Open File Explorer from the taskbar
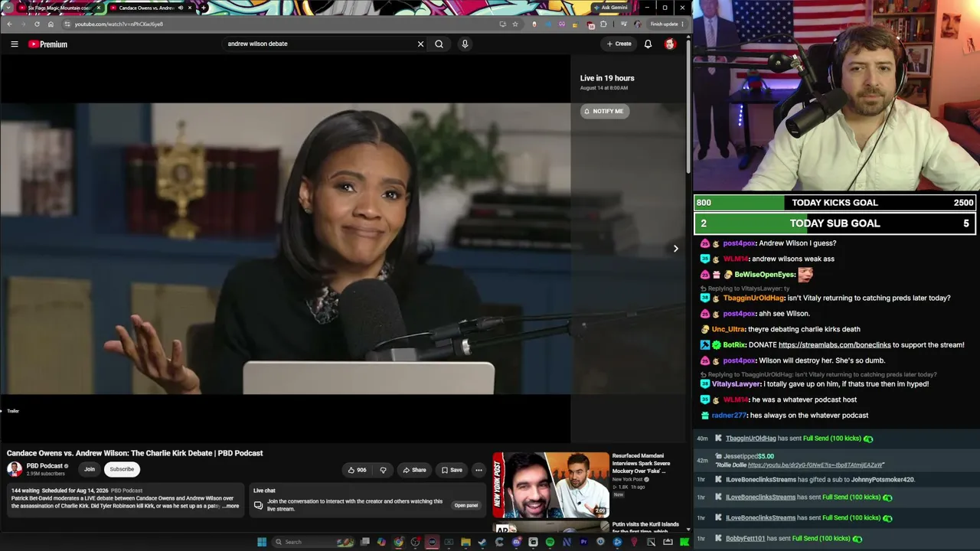980x551 pixels. pos(465,542)
